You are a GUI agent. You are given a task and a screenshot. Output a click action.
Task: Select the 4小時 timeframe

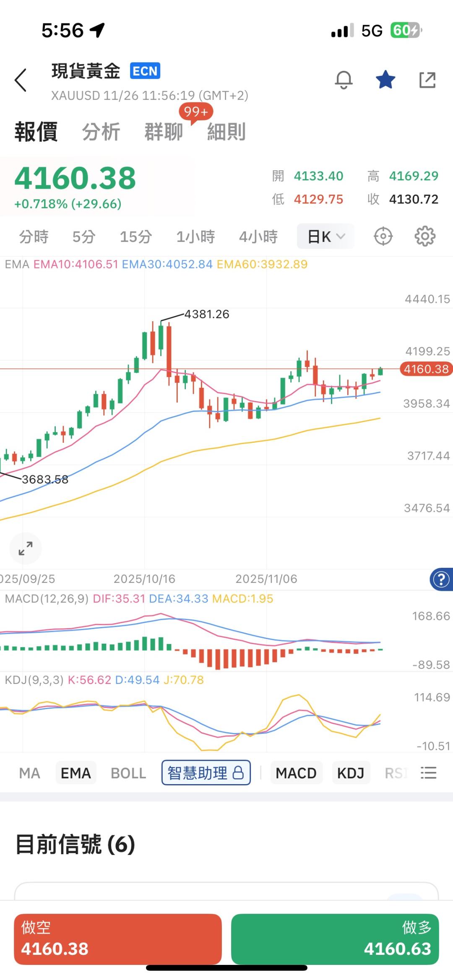point(258,237)
